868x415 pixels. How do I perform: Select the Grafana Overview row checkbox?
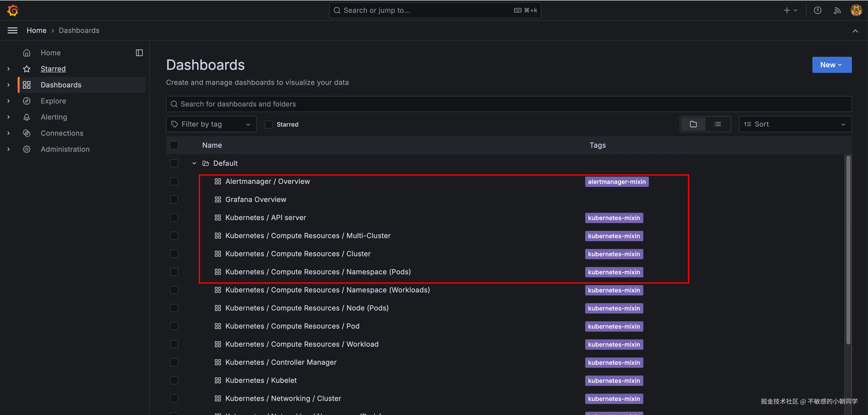coord(174,200)
